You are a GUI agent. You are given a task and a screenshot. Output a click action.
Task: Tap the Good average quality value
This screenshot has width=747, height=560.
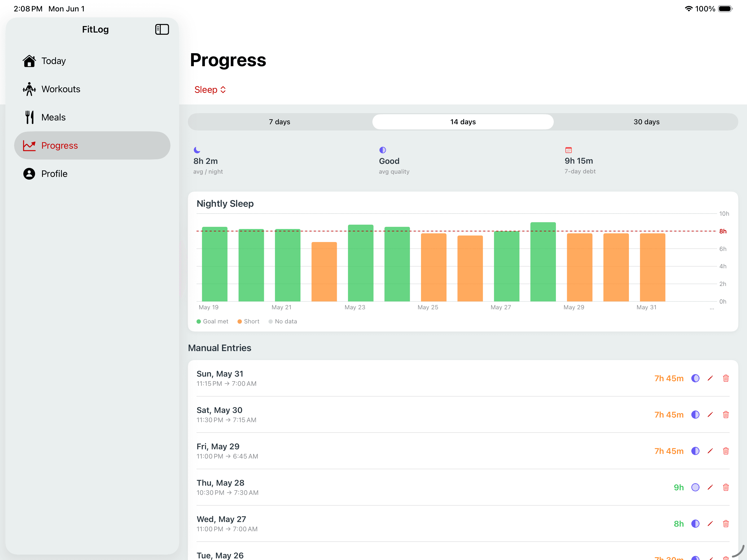point(389,161)
